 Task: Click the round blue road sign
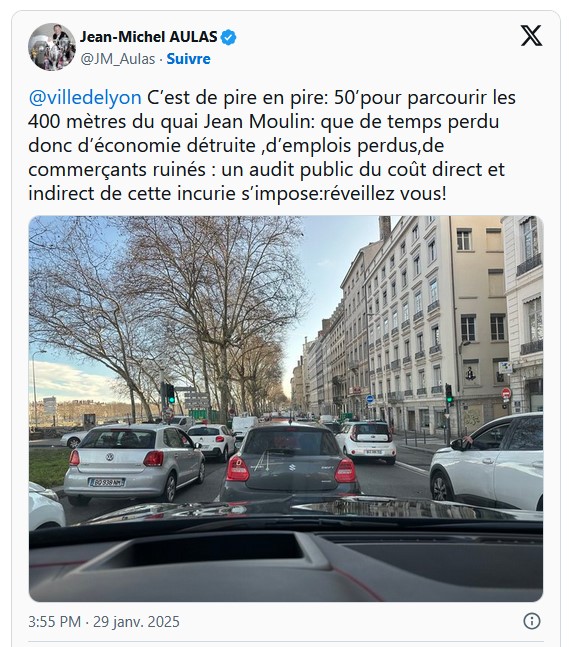click(370, 399)
